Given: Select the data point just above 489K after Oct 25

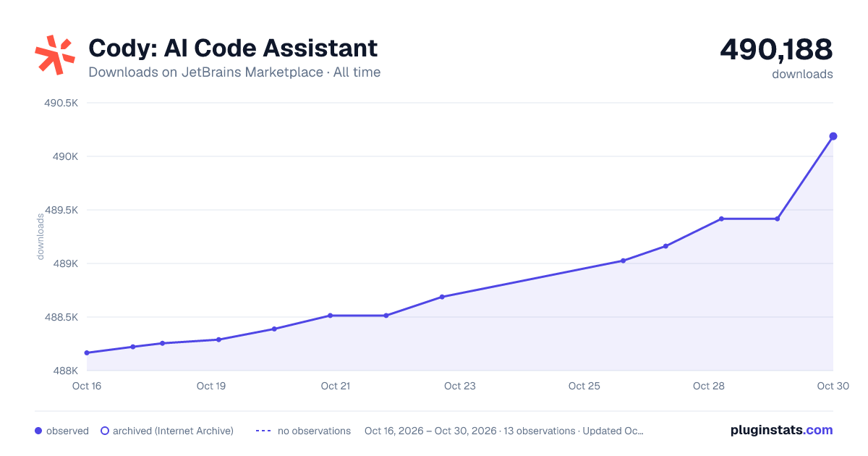Looking at the screenshot, I should click(623, 261).
